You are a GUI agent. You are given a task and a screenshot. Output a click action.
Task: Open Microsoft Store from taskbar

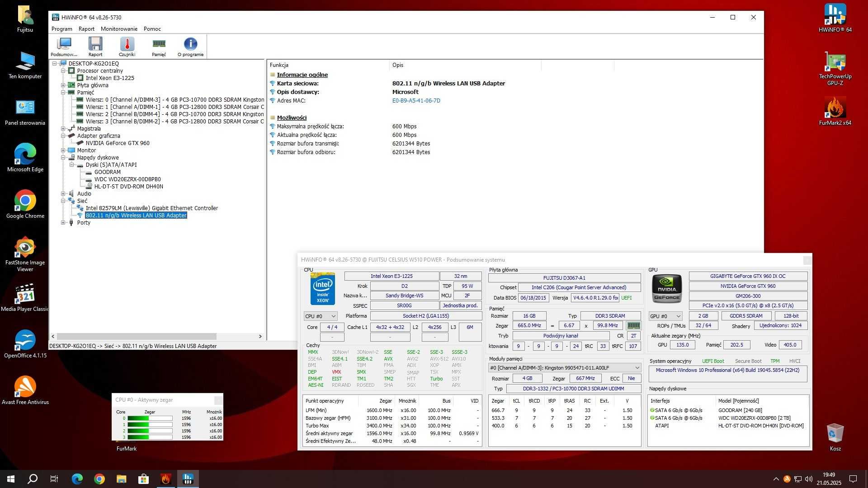(x=143, y=479)
